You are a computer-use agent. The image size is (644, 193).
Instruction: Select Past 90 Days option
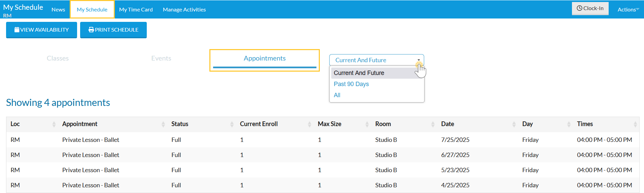pos(351,84)
